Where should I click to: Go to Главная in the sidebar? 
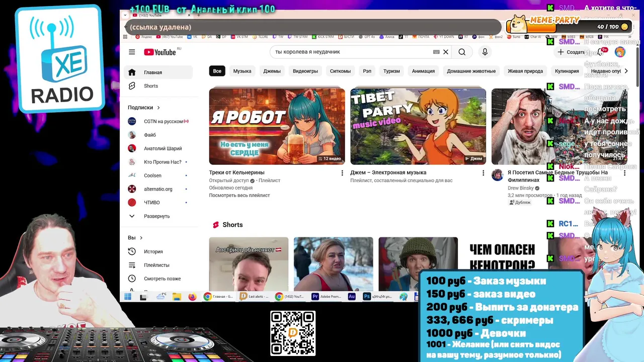point(158,72)
